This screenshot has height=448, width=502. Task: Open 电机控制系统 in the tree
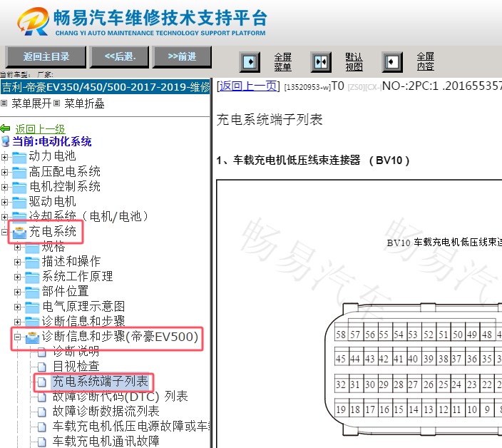click(65, 187)
